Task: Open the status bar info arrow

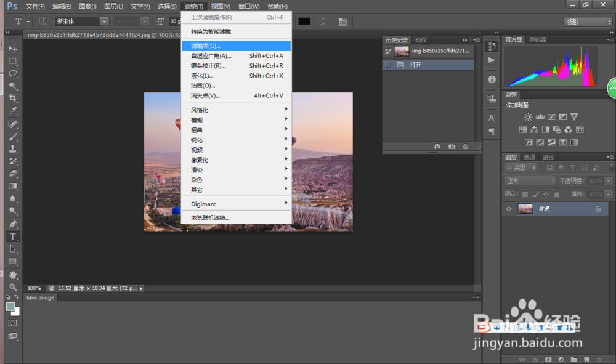Action: (x=141, y=289)
